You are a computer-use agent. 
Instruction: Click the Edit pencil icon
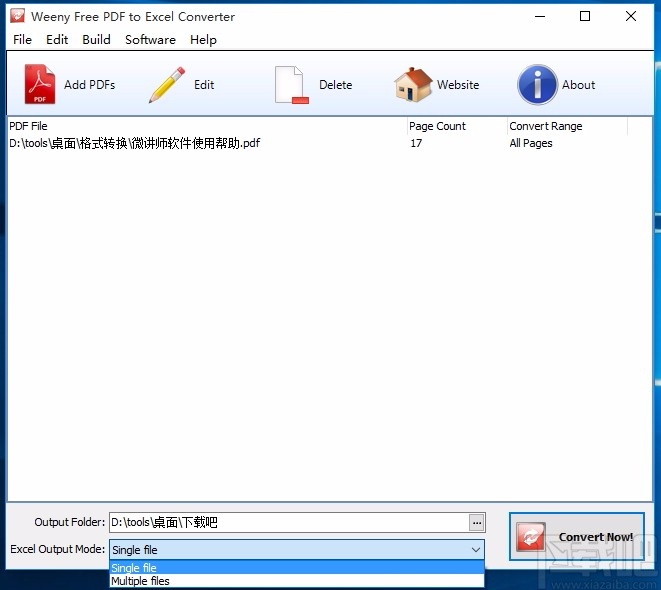click(x=167, y=84)
